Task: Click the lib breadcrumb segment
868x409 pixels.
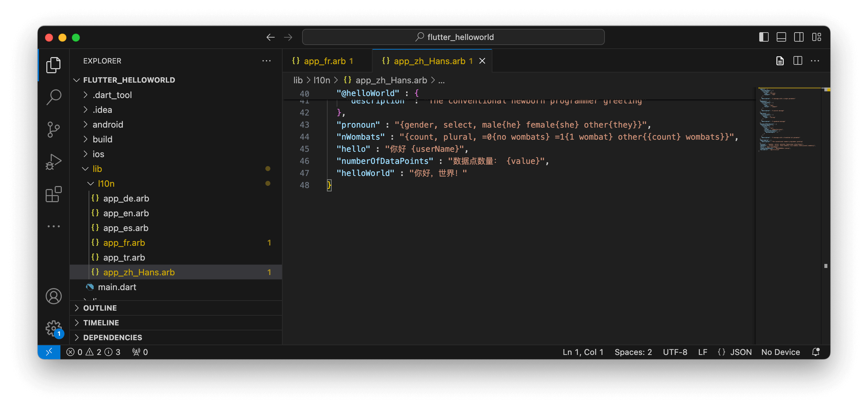Action: [298, 80]
